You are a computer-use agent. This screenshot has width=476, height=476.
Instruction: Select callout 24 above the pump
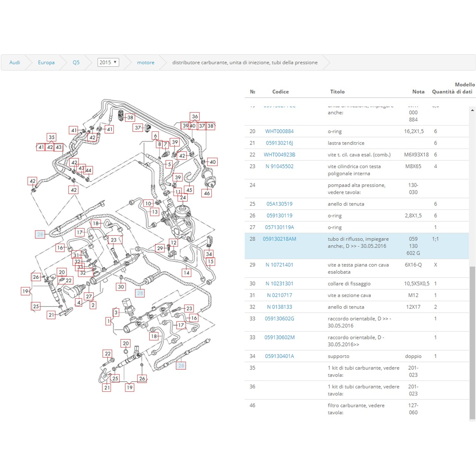click(183, 198)
